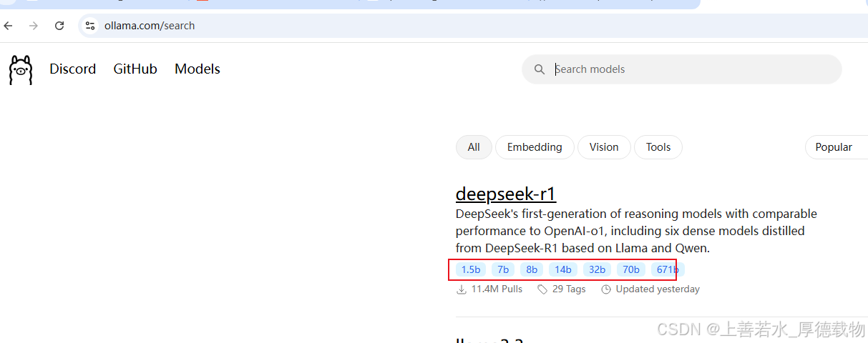This screenshot has width=868, height=343.
Task: Click the browser forward arrow
Action: (x=34, y=26)
